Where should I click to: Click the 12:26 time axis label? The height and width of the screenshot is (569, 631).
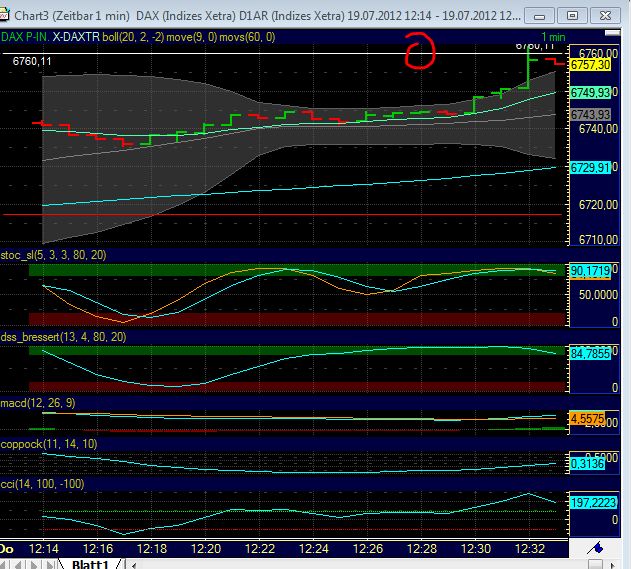[368, 548]
